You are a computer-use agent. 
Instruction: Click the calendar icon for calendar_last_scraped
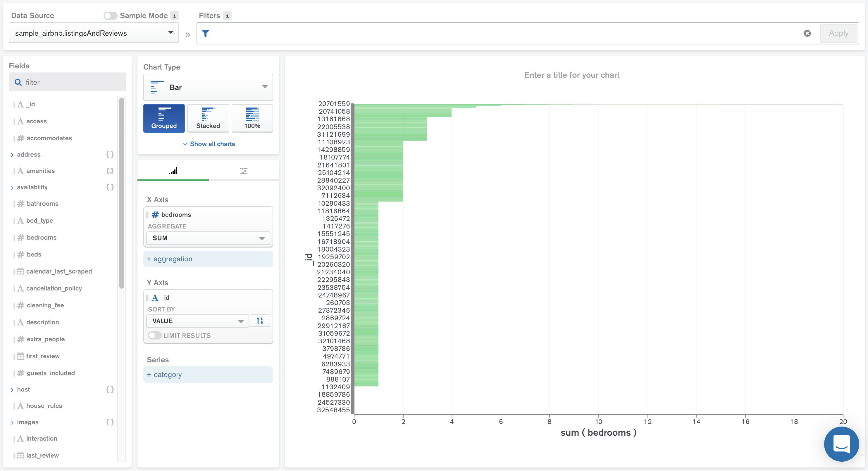[20, 271]
